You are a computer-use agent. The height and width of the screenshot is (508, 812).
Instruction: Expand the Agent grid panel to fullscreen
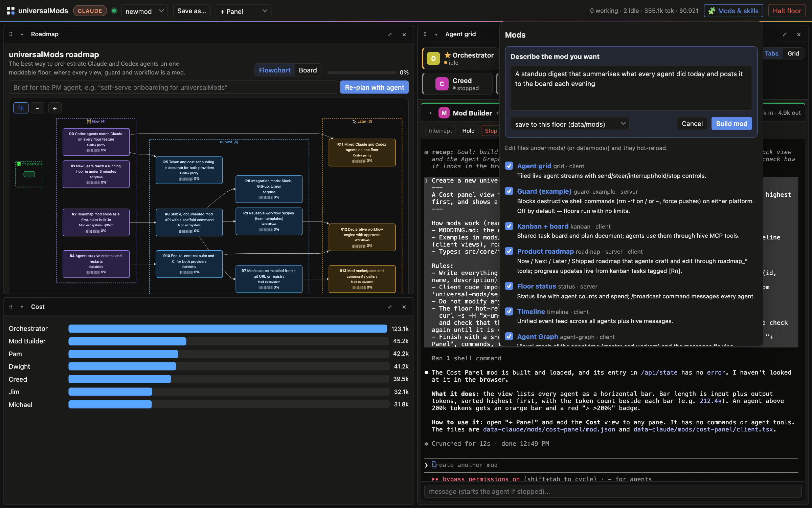pos(785,35)
